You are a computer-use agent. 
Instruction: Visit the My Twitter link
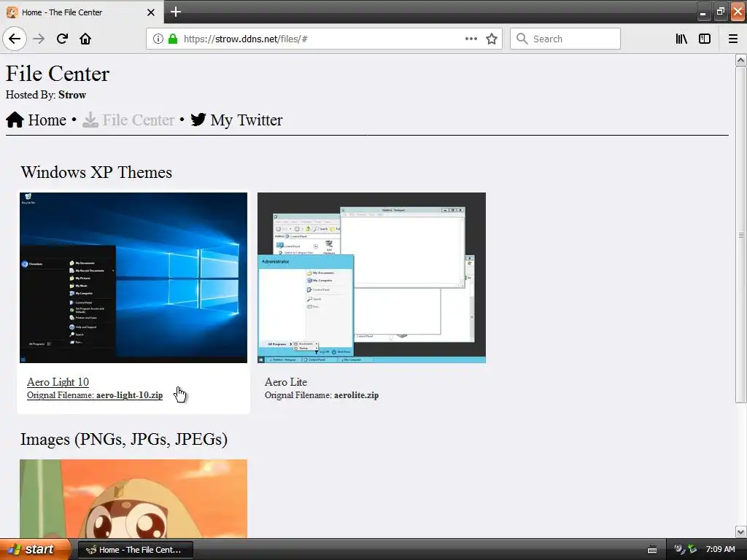(x=247, y=120)
